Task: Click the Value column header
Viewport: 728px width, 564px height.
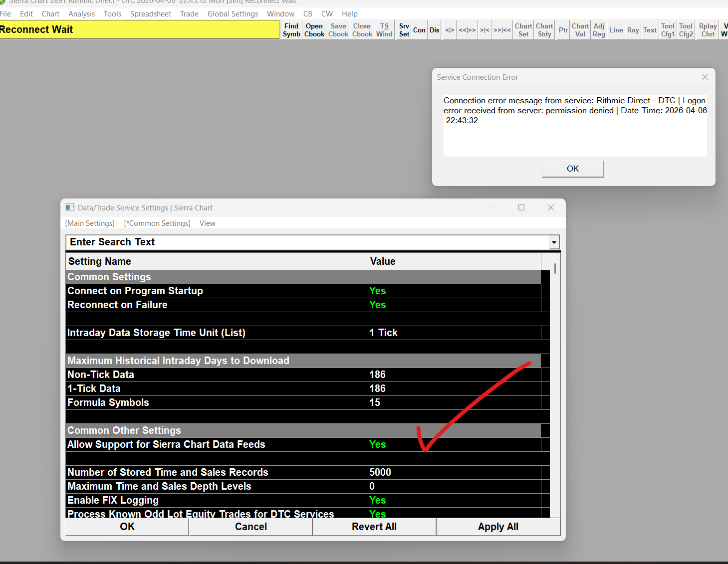Action: pos(455,261)
